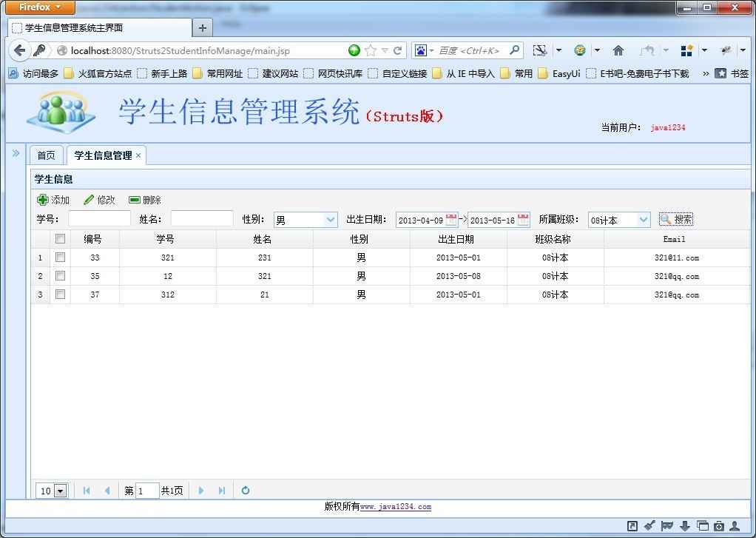Go to first page in pager
Viewport: 756px width, 538px height.
click(87, 491)
